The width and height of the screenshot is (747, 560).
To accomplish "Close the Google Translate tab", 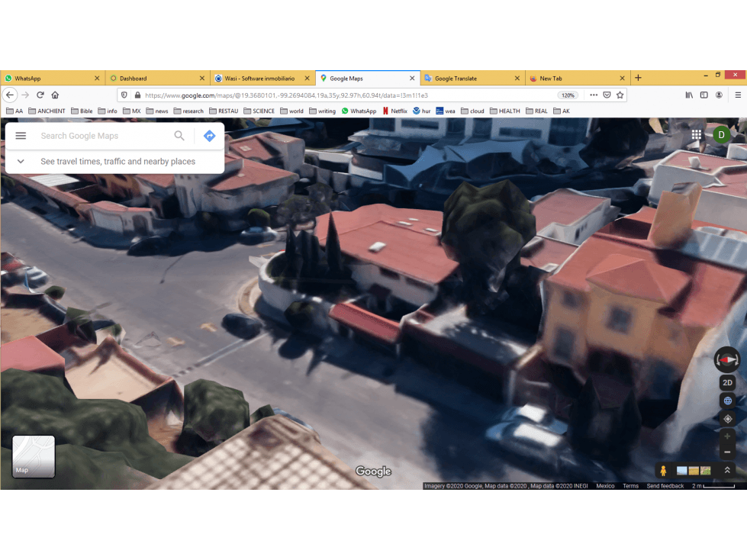I will (x=517, y=78).
